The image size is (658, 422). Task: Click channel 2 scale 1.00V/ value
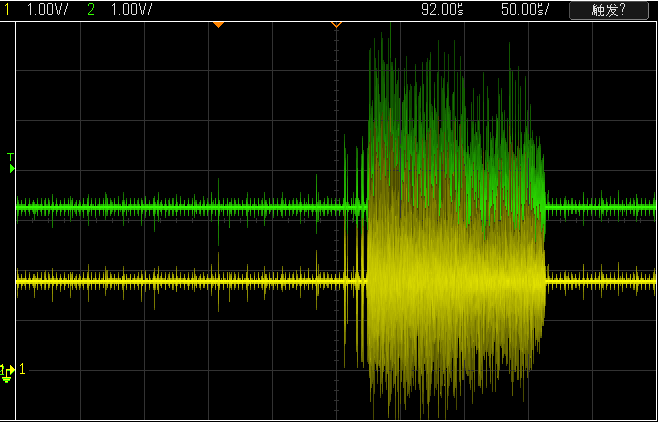(x=131, y=10)
